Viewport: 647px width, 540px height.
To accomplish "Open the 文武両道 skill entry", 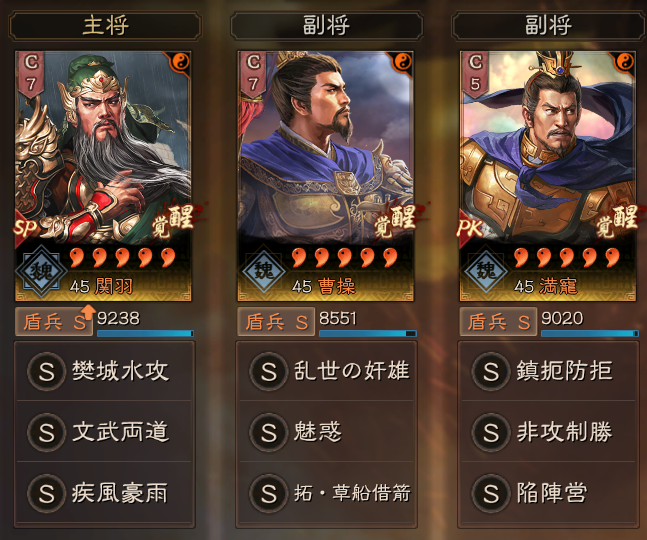I will click(104, 432).
